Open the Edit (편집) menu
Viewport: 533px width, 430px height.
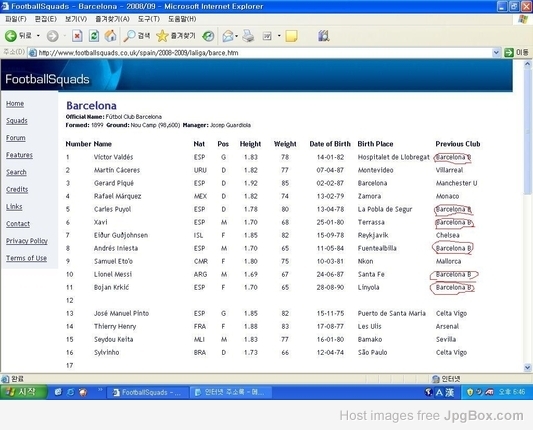(x=46, y=19)
